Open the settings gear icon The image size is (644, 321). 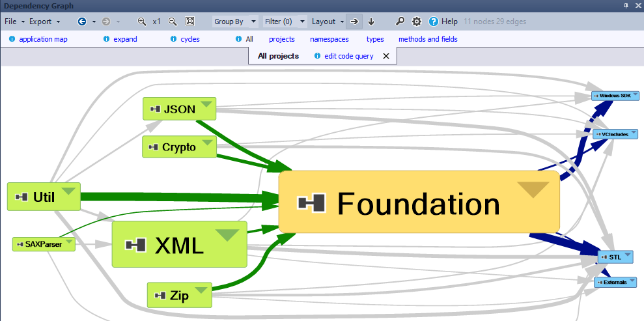pos(417,21)
